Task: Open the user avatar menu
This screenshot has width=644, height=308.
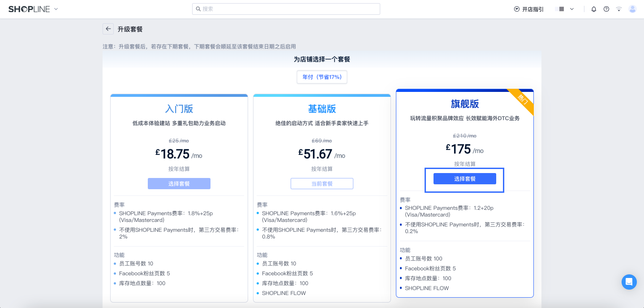Action: [x=632, y=9]
